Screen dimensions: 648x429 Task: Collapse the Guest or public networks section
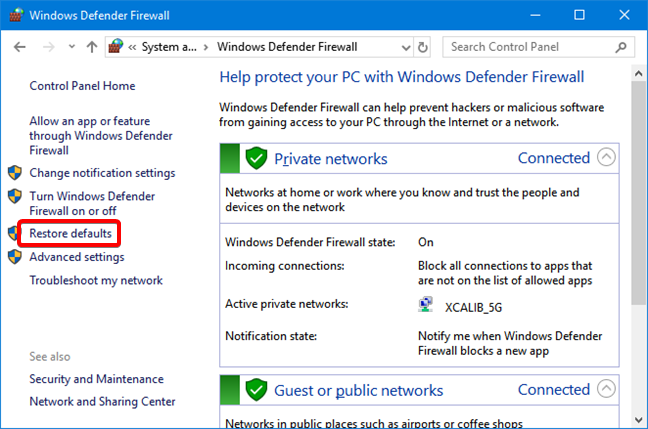pos(606,389)
